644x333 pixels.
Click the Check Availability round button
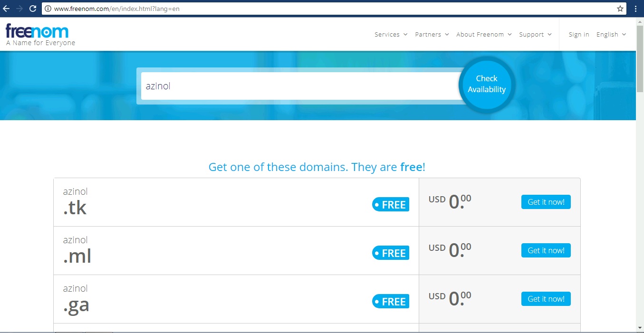tap(486, 84)
